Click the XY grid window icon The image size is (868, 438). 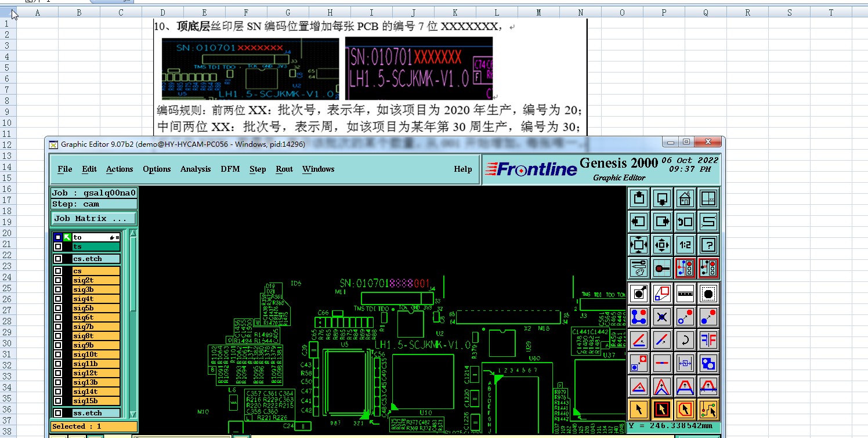click(x=708, y=198)
